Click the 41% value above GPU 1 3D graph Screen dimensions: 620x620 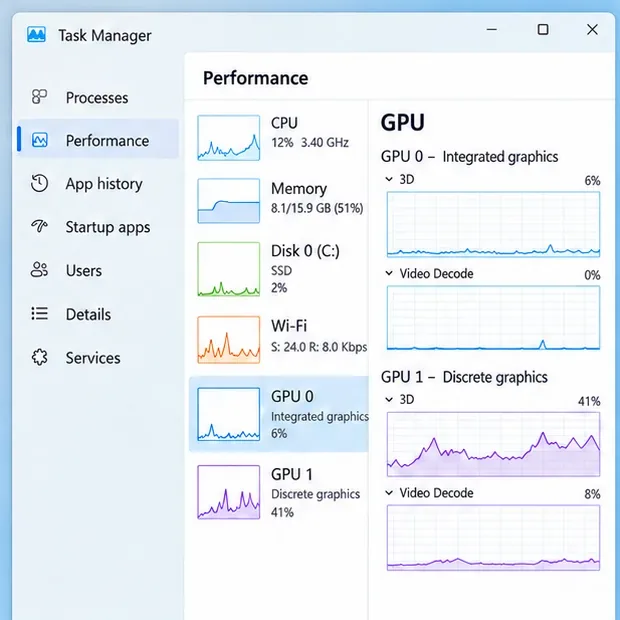pos(589,401)
